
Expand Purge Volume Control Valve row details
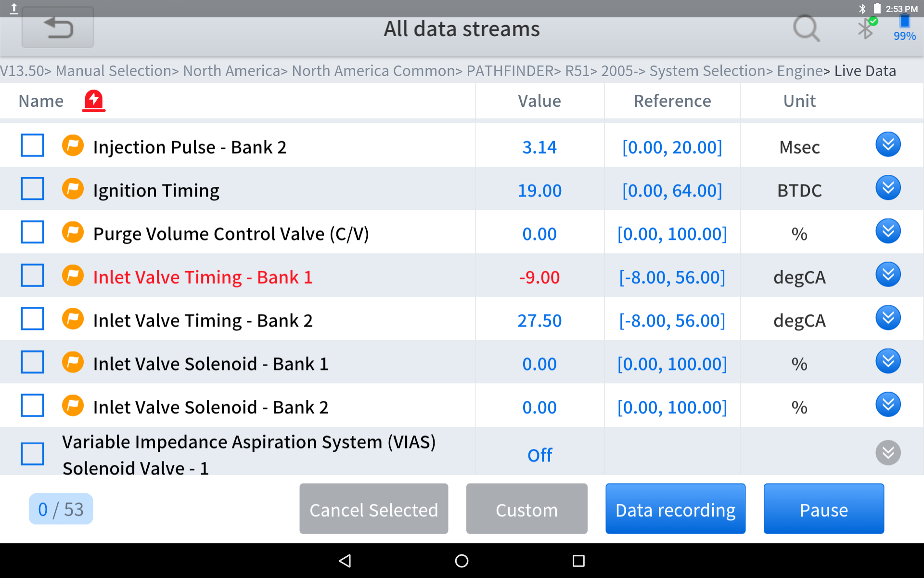coord(888,231)
